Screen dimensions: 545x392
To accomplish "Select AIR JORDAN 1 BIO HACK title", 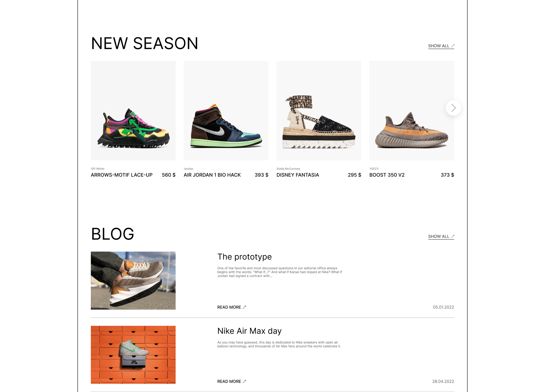I will click(x=212, y=175).
